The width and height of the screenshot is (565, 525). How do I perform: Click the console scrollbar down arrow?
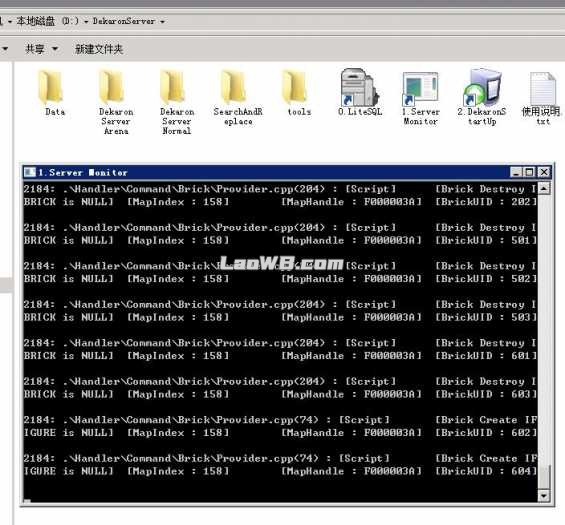(544, 496)
